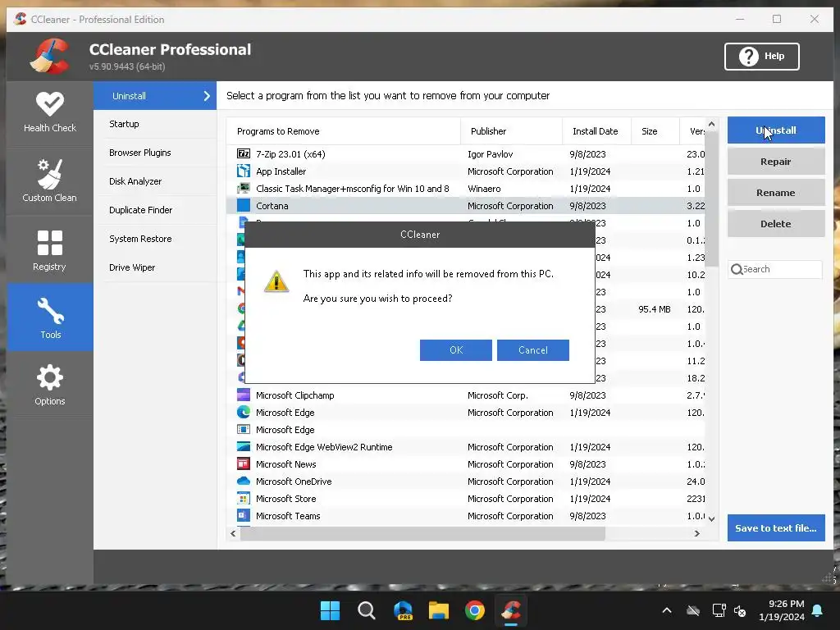Open the Options gear section

click(50, 385)
